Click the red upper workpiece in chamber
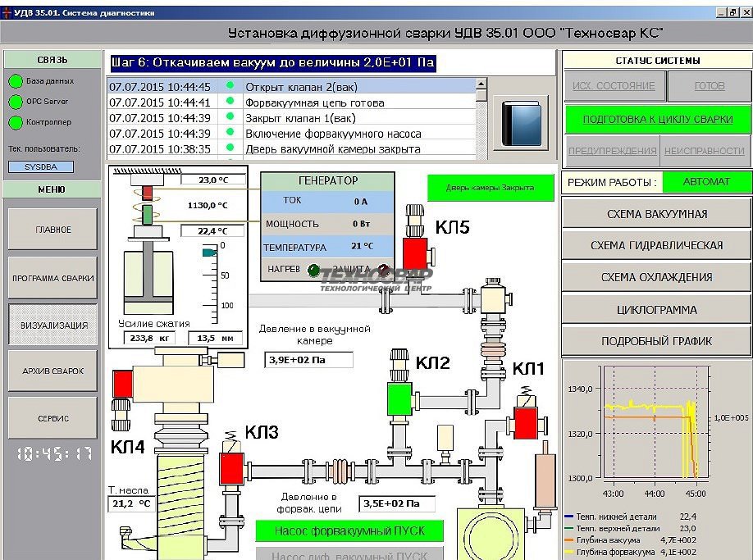The width and height of the screenshot is (753, 560). (x=148, y=193)
